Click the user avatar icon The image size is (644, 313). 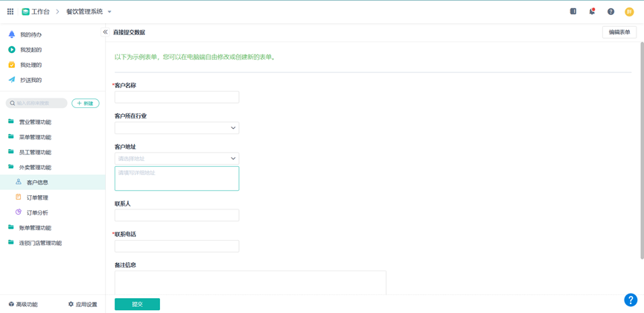click(x=629, y=11)
